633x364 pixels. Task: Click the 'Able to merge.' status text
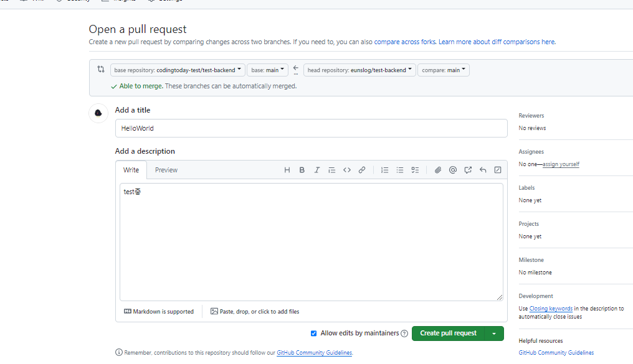pos(141,86)
